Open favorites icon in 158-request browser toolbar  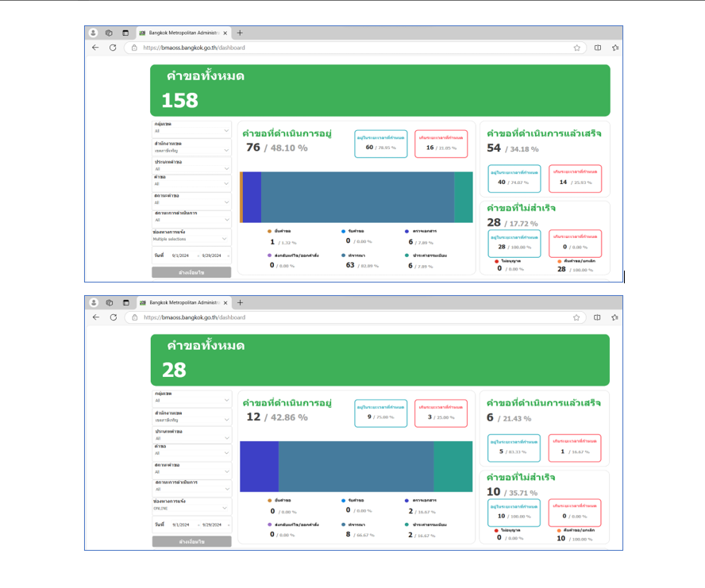[x=615, y=48]
